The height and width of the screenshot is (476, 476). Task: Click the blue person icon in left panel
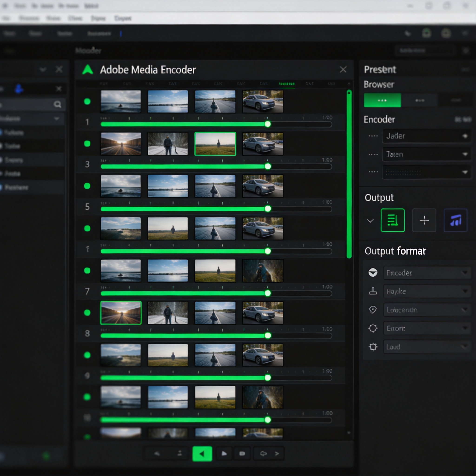pos(19,89)
